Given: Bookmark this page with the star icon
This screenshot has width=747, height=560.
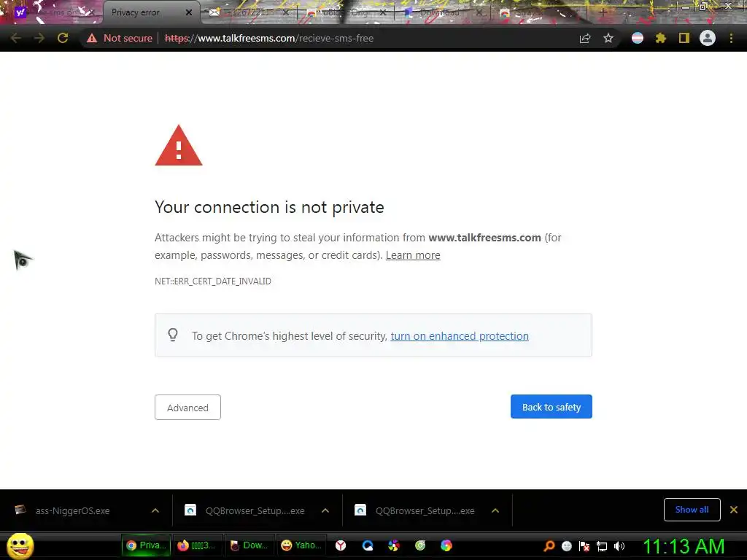Looking at the screenshot, I should 608,38.
